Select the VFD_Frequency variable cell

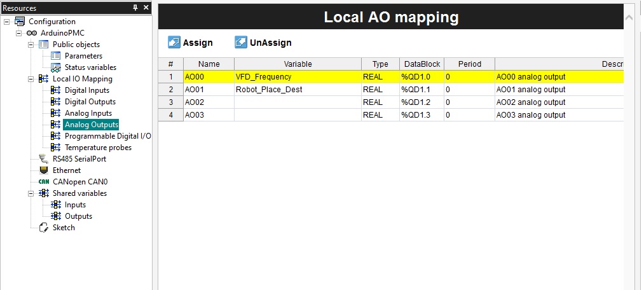(298, 77)
